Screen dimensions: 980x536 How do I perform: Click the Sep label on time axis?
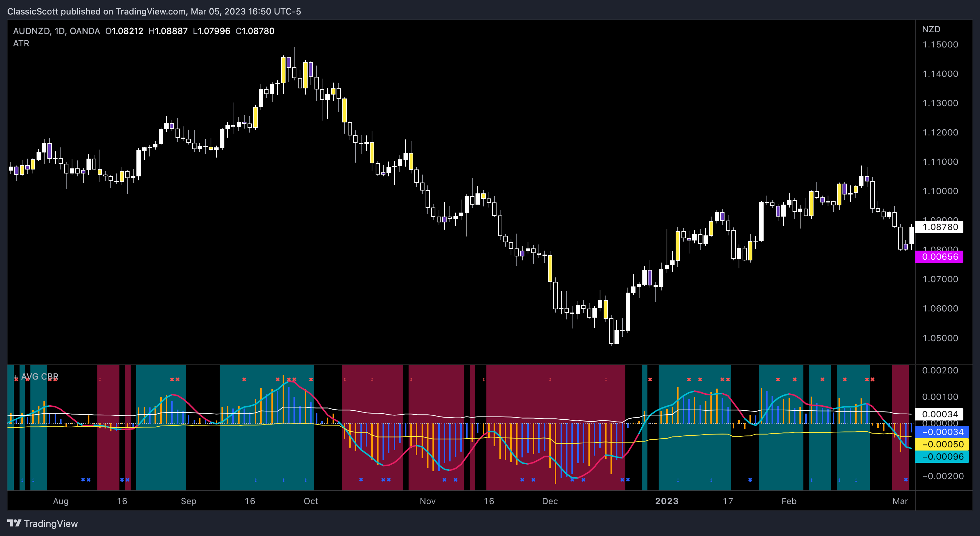click(189, 501)
